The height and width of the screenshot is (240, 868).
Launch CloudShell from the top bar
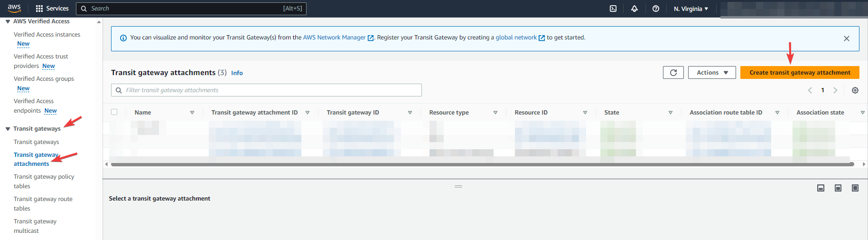pos(613,9)
